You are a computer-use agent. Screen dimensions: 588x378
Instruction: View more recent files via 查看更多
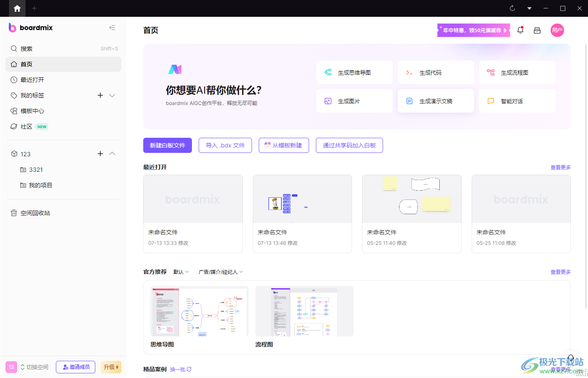point(561,167)
